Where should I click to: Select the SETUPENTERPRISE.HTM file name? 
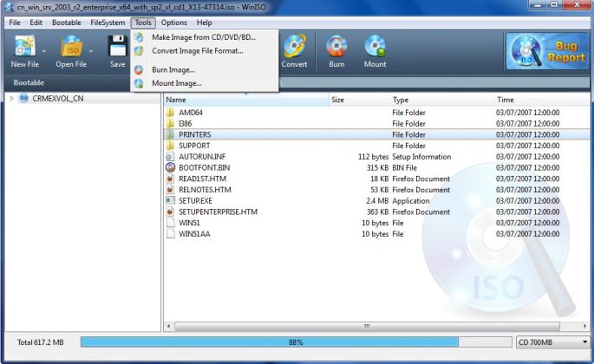tap(219, 211)
